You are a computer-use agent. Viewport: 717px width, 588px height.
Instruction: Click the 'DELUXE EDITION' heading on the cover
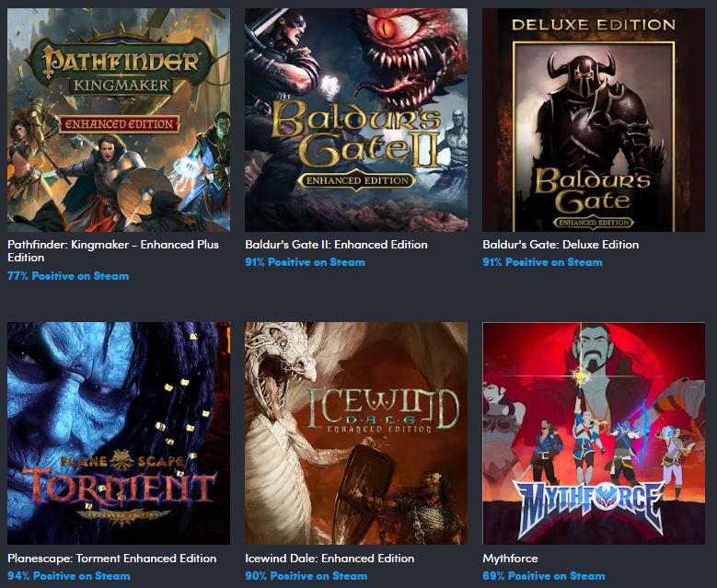594,25
